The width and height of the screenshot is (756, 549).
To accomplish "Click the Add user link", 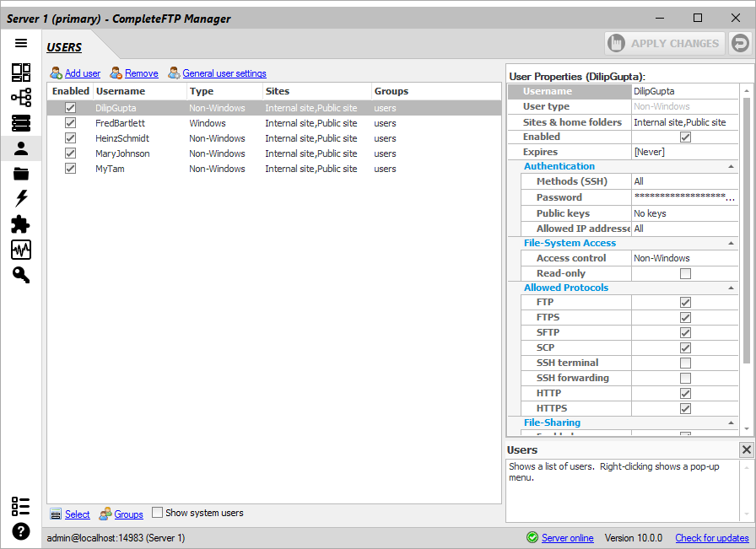I will 83,73.
